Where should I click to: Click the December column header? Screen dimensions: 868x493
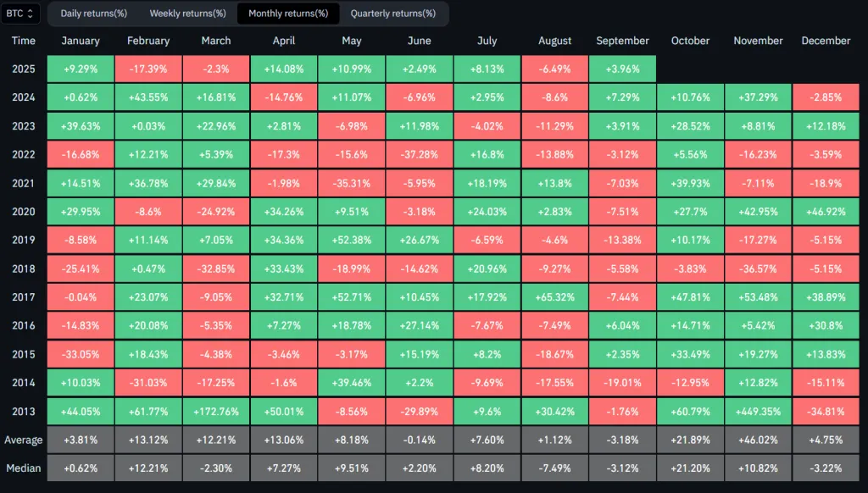tap(826, 41)
